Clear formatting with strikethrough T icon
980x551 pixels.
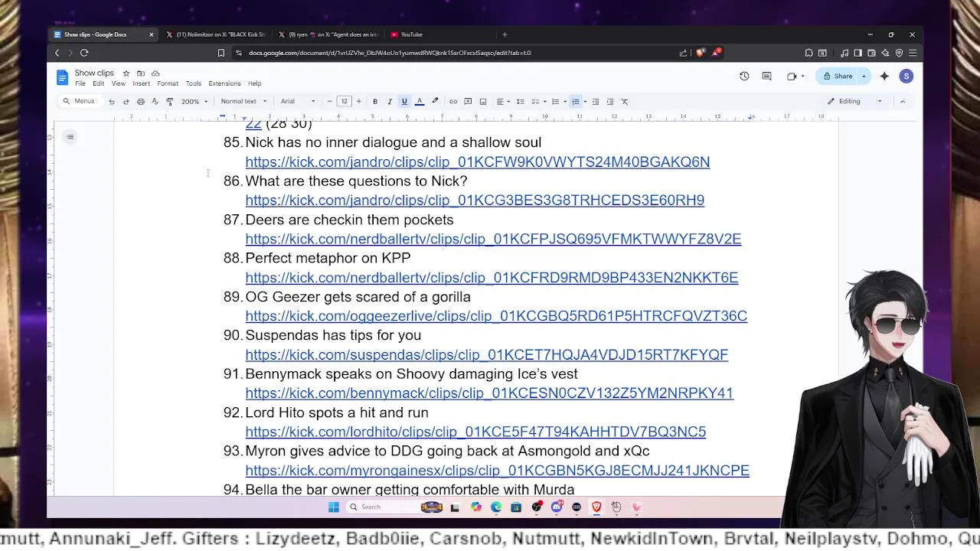(x=625, y=101)
